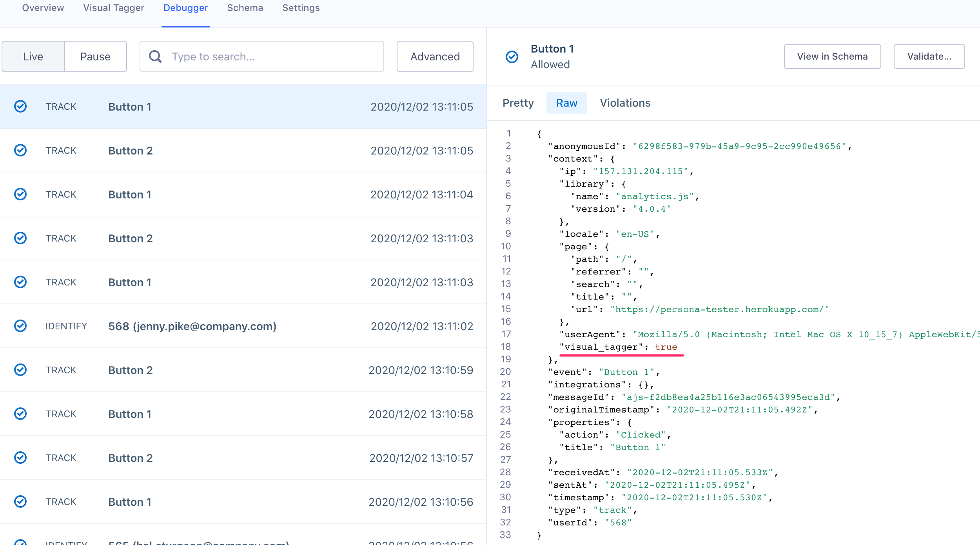
Task: Open the Overview page
Action: click(42, 8)
